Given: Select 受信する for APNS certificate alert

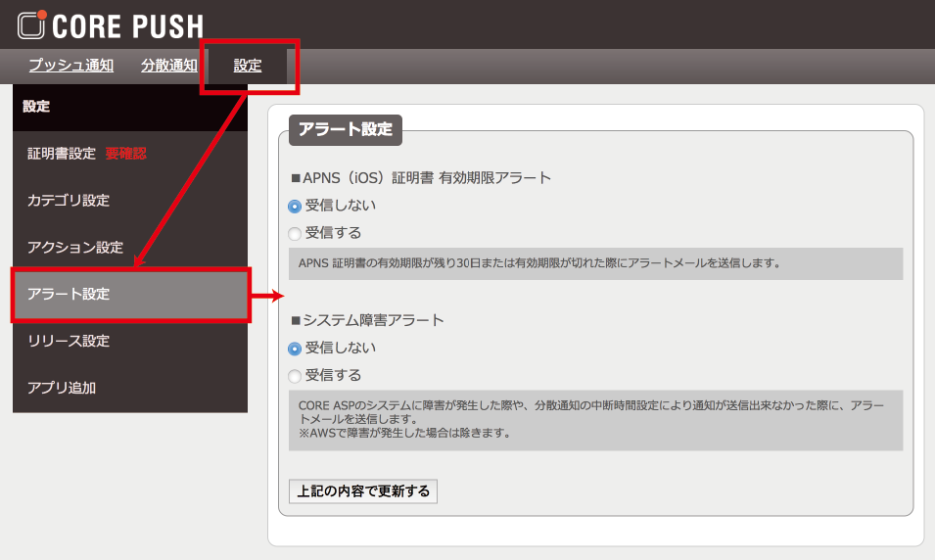Looking at the screenshot, I should pos(295,234).
